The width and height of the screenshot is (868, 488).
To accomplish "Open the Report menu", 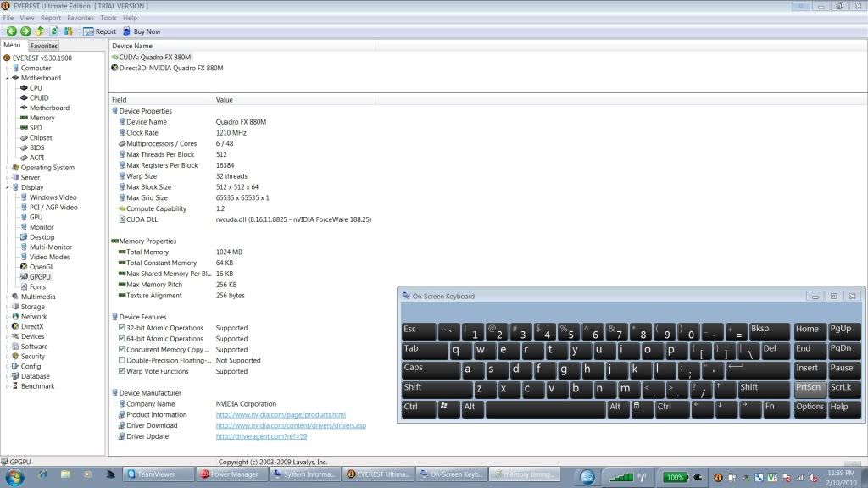I will [50, 19].
